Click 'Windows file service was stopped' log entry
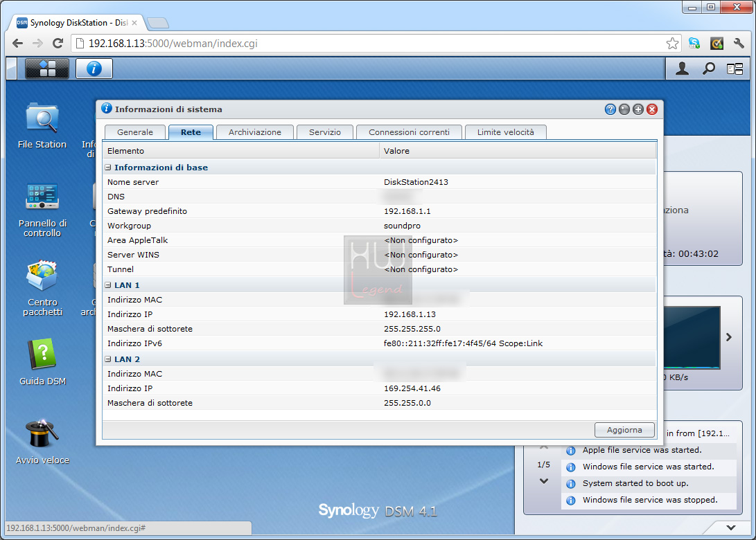Screen dimensions: 756x540 pos(650,500)
